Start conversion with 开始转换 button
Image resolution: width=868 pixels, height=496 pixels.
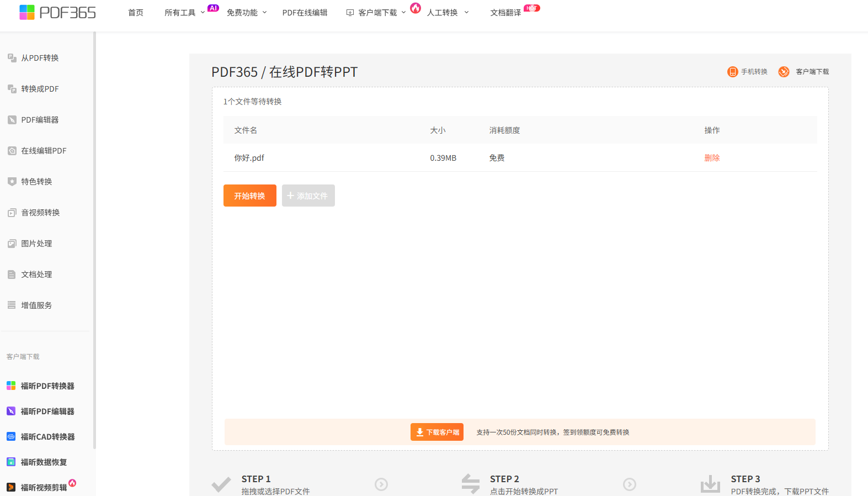pos(250,196)
